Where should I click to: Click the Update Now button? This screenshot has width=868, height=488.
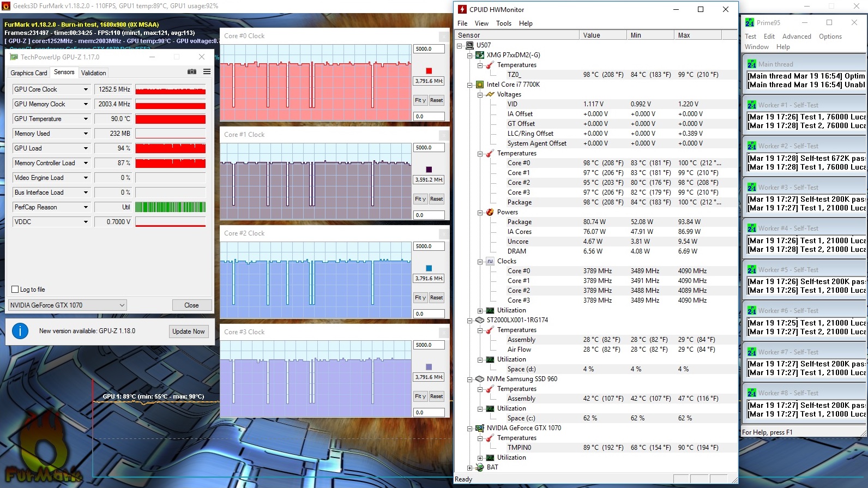(x=189, y=332)
